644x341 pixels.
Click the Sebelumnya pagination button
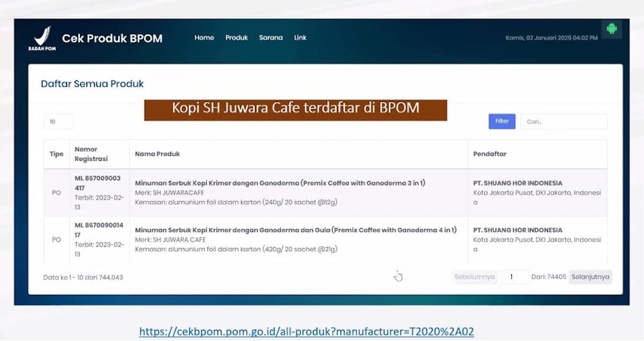pos(475,277)
